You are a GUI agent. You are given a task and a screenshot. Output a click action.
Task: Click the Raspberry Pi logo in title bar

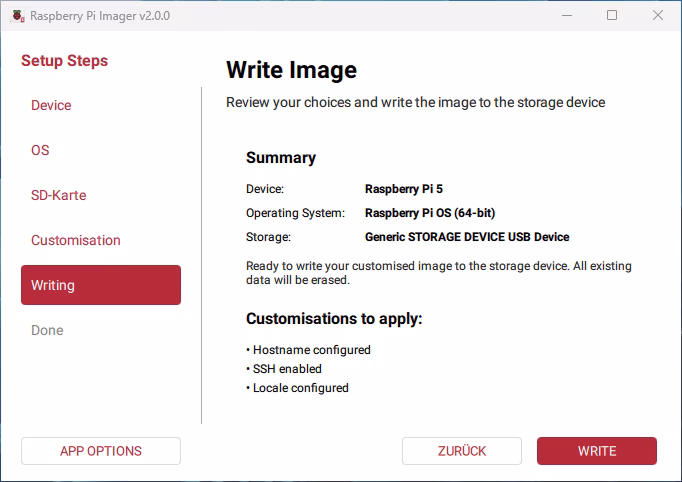pyautogui.click(x=17, y=16)
